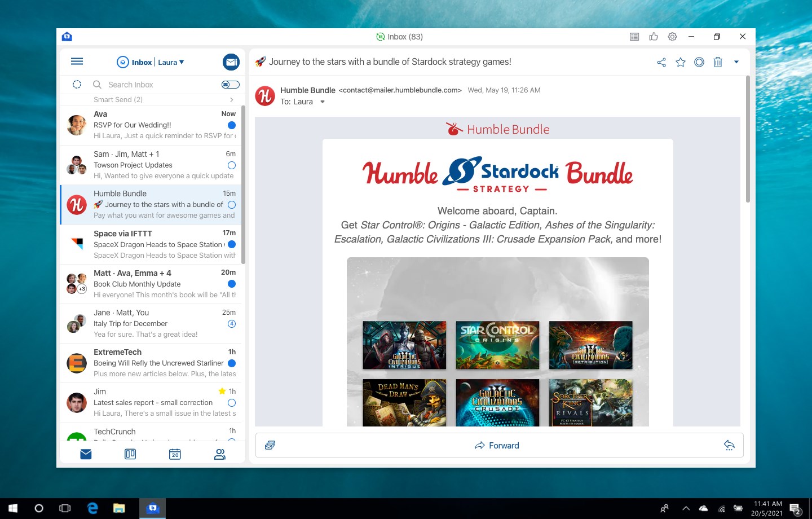The image size is (812, 519).
Task: Open Ava's RSVP for Our Wedding email
Action: tap(151, 125)
